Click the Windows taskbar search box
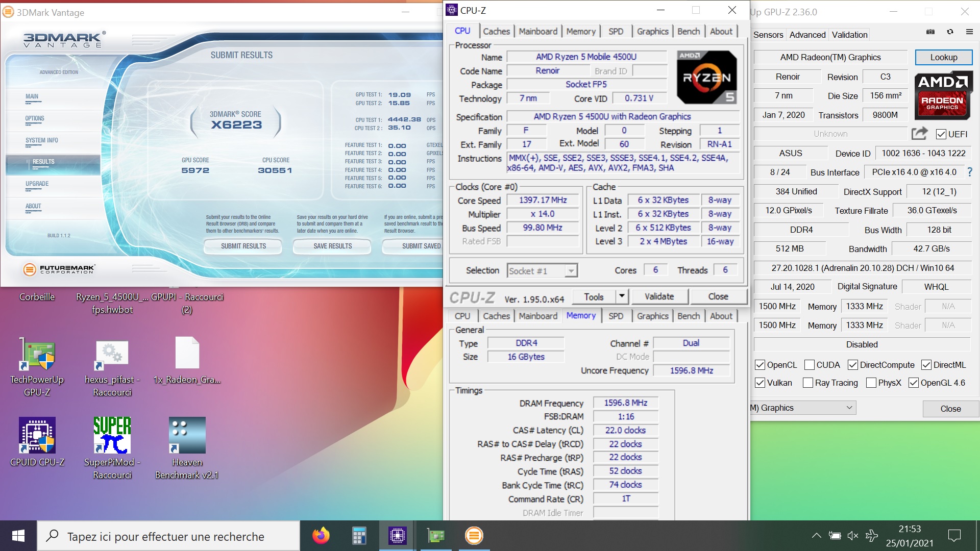980x551 pixels. [x=168, y=536]
